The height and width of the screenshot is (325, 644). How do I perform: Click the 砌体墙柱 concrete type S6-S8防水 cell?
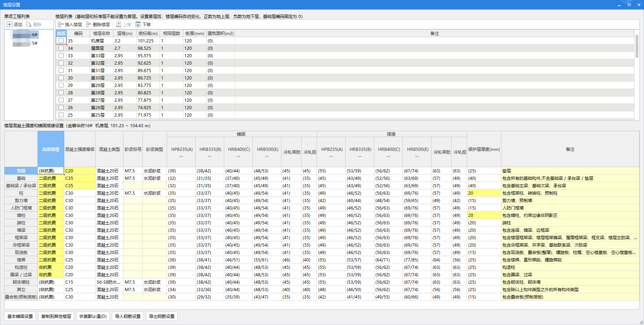click(109, 282)
